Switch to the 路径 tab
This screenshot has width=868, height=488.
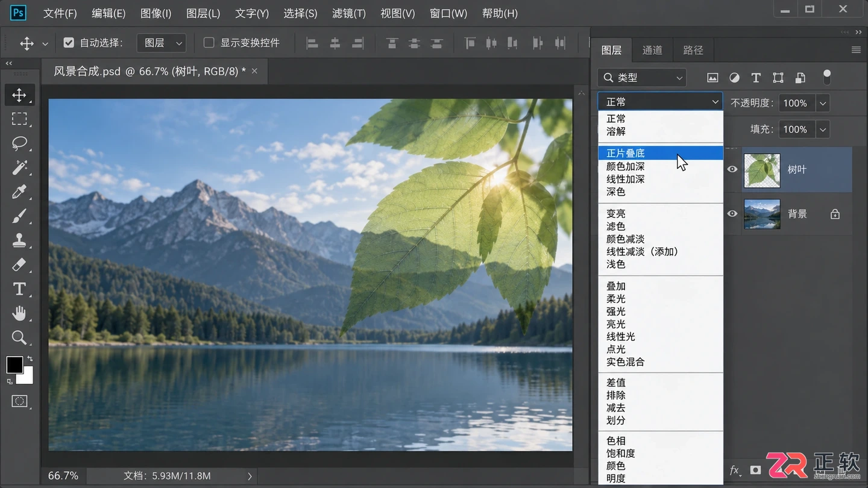[693, 50]
